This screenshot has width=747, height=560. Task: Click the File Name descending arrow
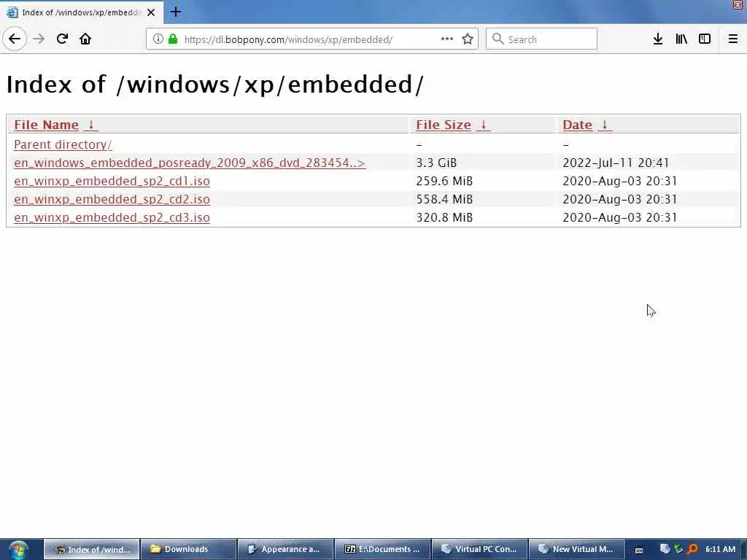coord(90,125)
